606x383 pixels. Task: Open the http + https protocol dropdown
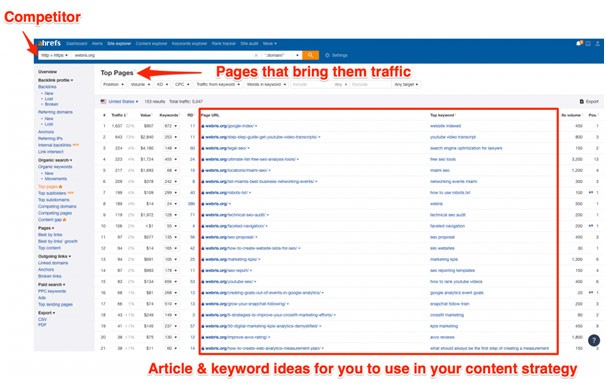pos(54,55)
